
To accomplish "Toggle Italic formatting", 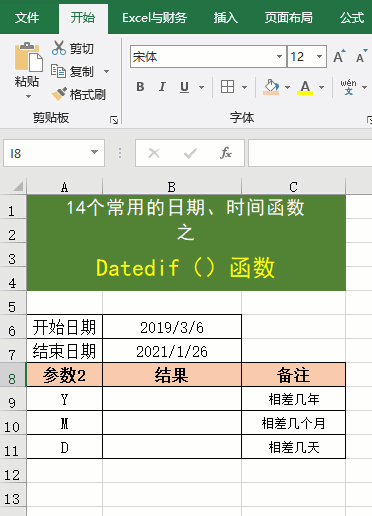I will (162, 87).
